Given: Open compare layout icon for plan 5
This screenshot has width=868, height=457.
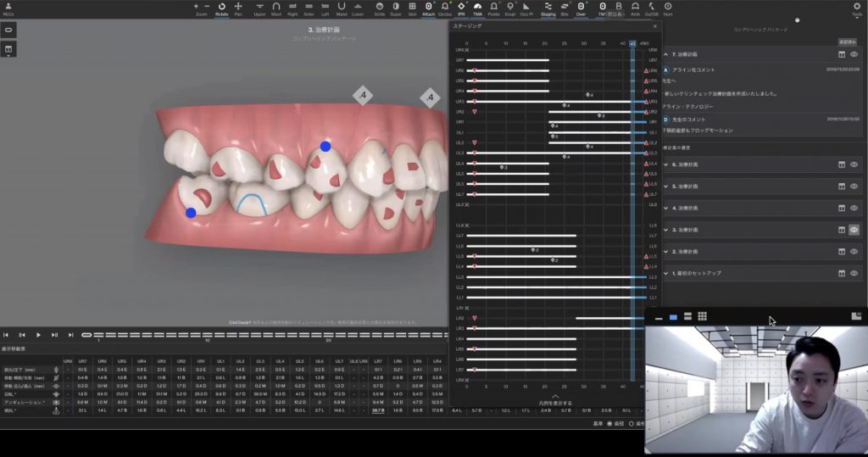Looking at the screenshot, I should click(842, 187).
